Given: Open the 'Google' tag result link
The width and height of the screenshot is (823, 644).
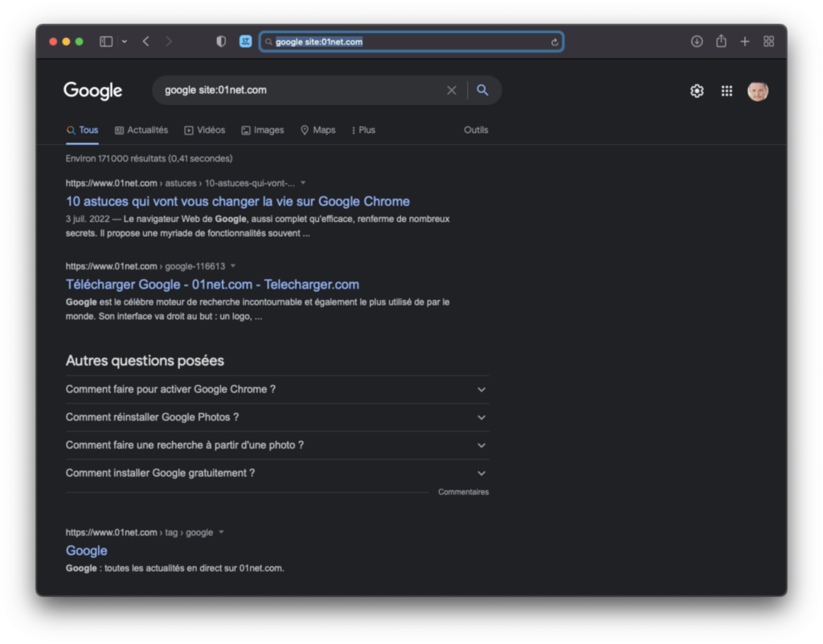Looking at the screenshot, I should click(87, 551).
